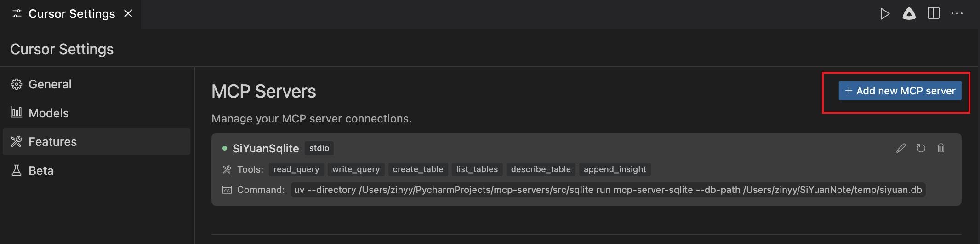Click the Command terminal icon in server card
Screen dimensions: 980x244
227,190
